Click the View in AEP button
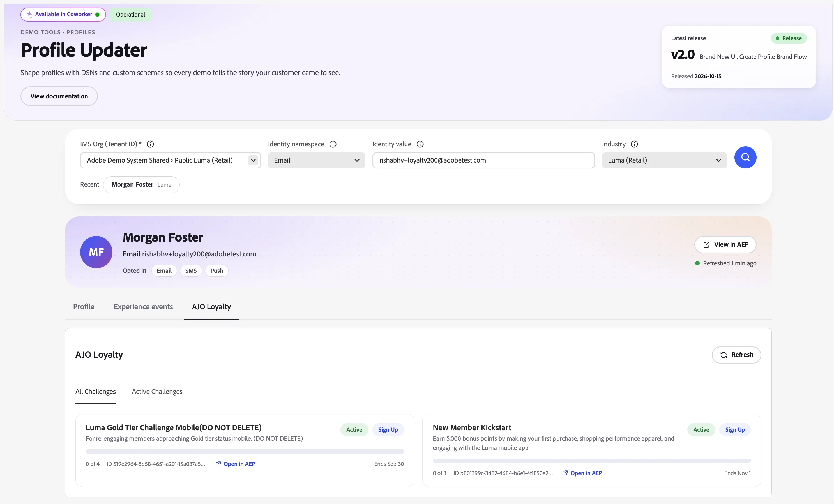This screenshot has height=504, width=834. click(725, 244)
